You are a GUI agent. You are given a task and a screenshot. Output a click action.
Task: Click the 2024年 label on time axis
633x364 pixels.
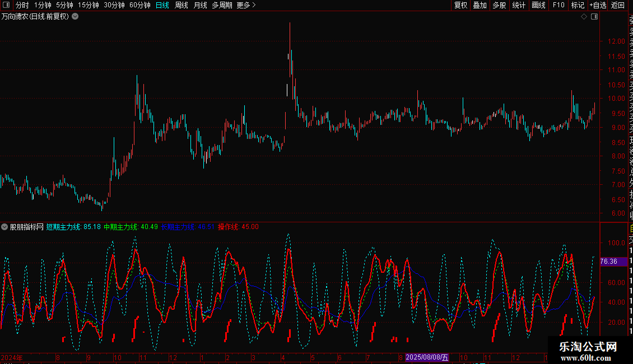coord(12,357)
